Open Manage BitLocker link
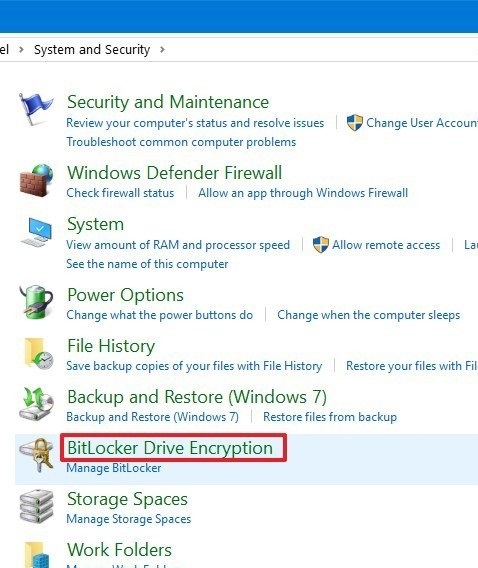Image resolution: width=478 pixels, height=568 pixels. pyautogui.click(x=114, y=468)
